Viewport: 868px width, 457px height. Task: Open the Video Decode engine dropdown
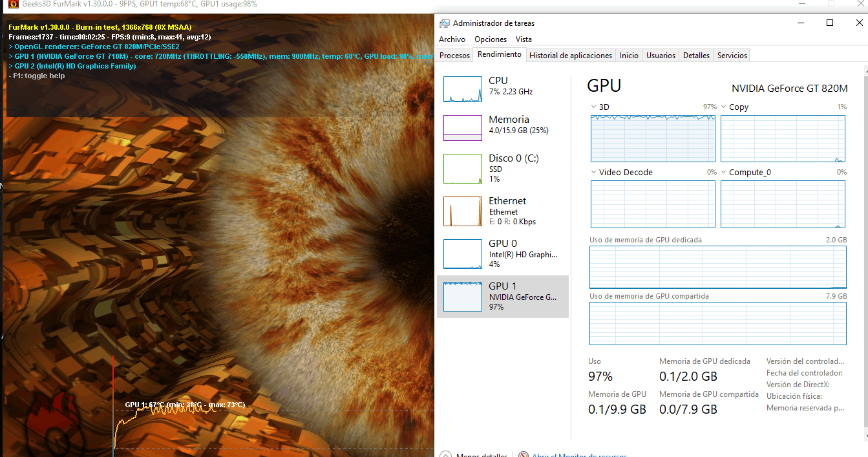(x=594, y=172)
